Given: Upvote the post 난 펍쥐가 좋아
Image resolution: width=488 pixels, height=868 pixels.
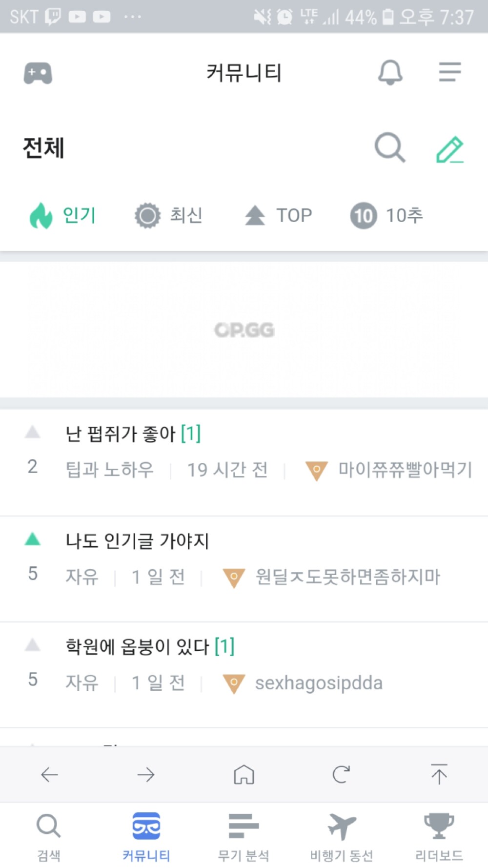Looking at the screenshot, I should pyautogui.click(x=33, y=432).
